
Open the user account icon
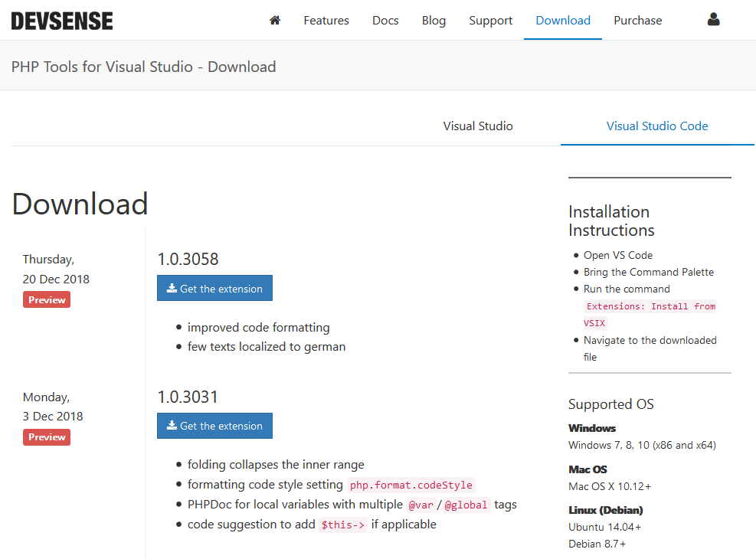[x=714, y=19]
